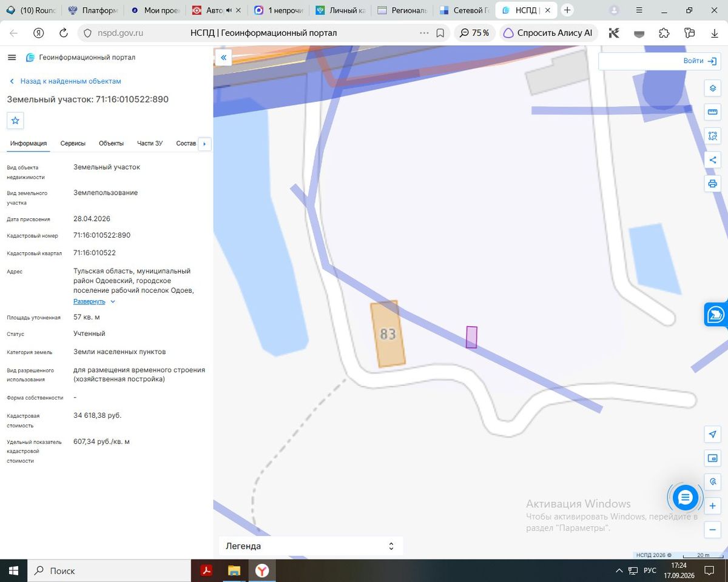Switch to the Мои проекты browser tab
The image size is (728, 582).
coord(154,10)
